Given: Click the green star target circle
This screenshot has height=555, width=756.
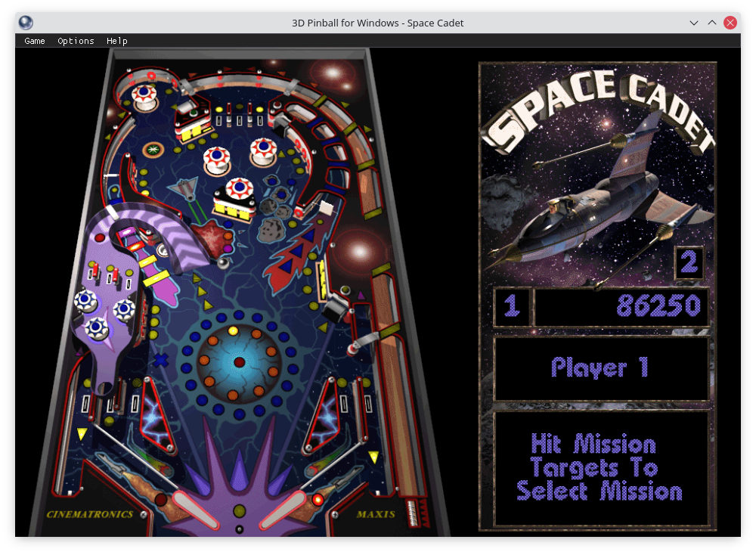Looking at the screenshot, I should point(153,150).
